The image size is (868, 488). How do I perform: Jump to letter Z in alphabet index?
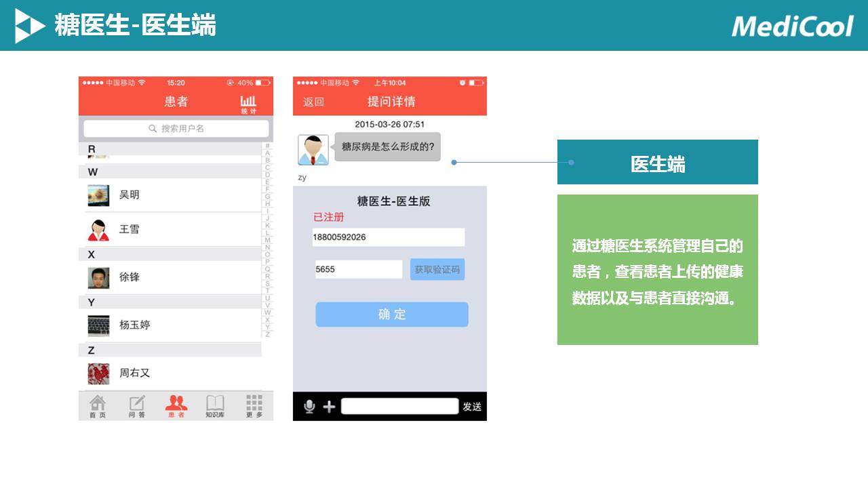point(267,334)
